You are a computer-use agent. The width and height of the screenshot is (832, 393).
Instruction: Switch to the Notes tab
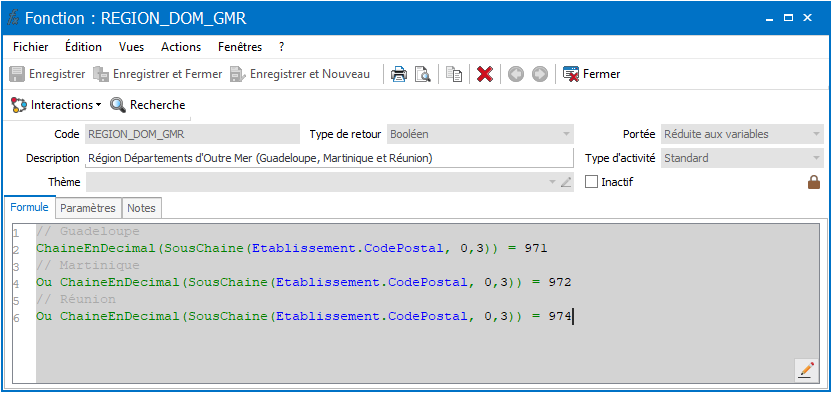pyautogui.click(x=142, y=208)
